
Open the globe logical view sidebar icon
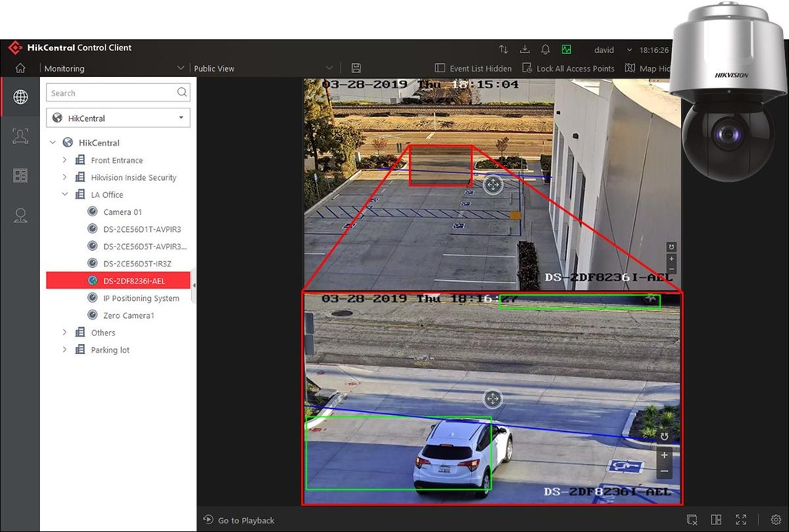click(x=20, y=96)
